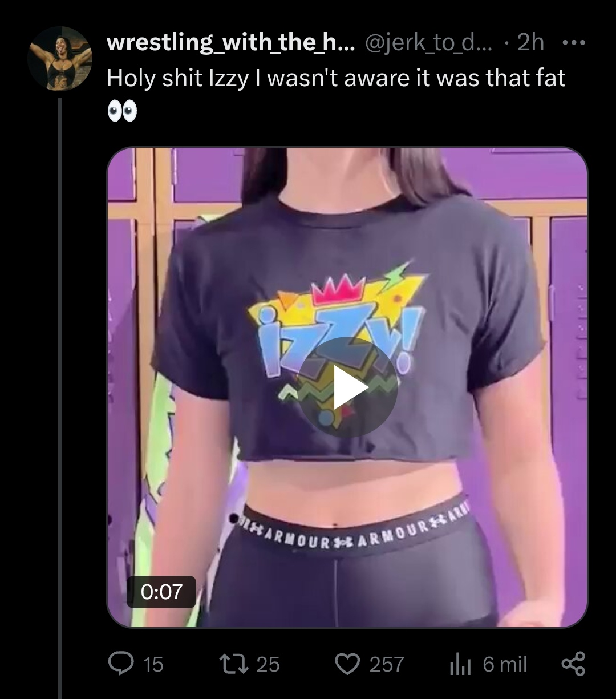The width and height of the screenshot is (616, 699).
Task: Open the three-dot more options menu
Action: (x=573, y=43)
